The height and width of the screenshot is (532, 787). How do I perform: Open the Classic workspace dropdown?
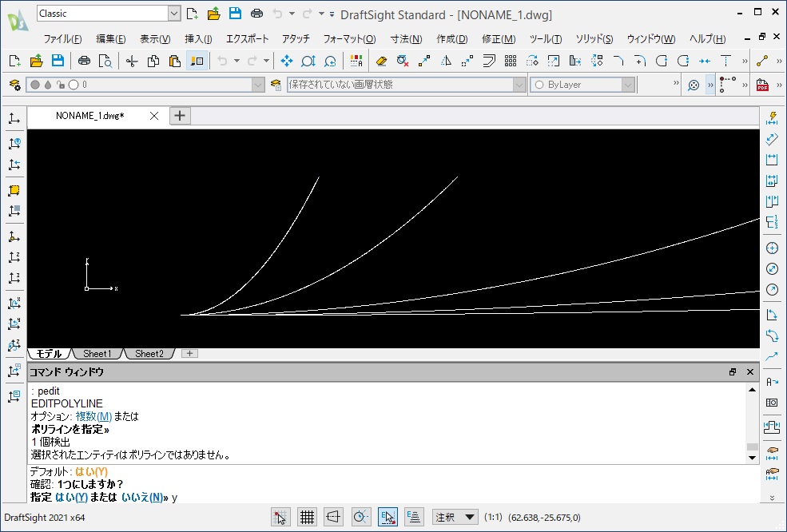click(174, 14)
